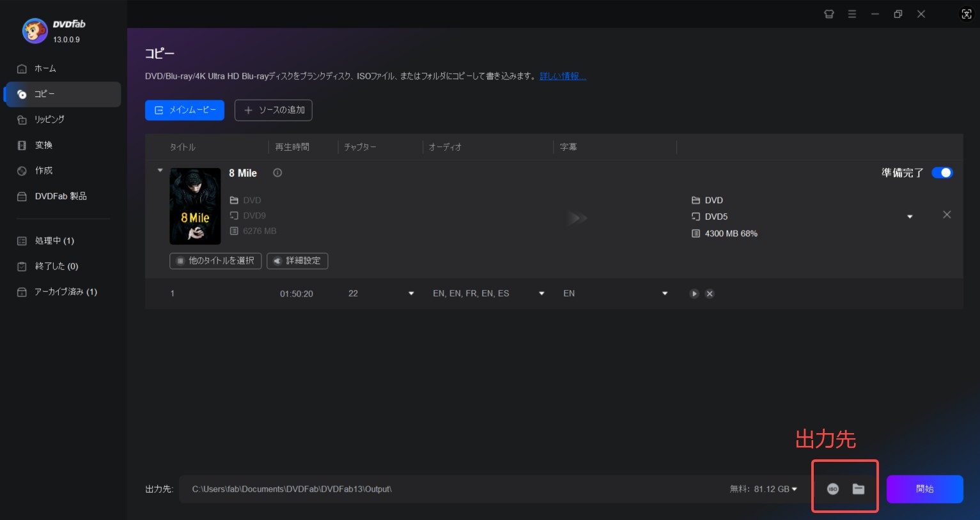Click the output DVD folder label
The image size is (980, 520).
(714, 200)
